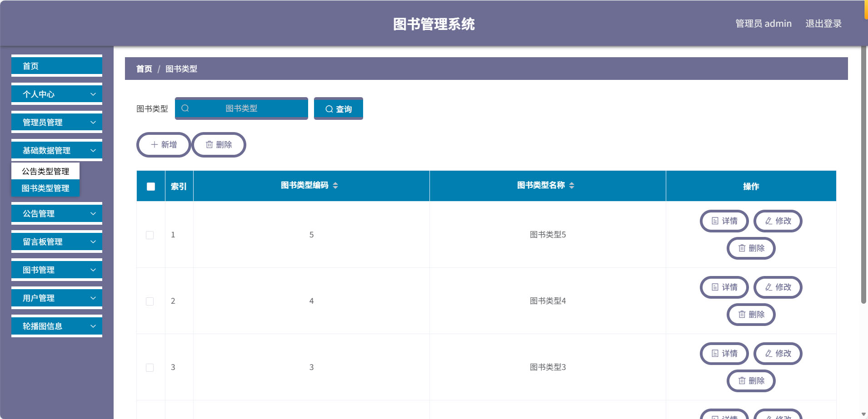The width and height of the screenshot is (868, 419).
Task: Open 用户管理 sidebar menu
Action: click(57, 298)
